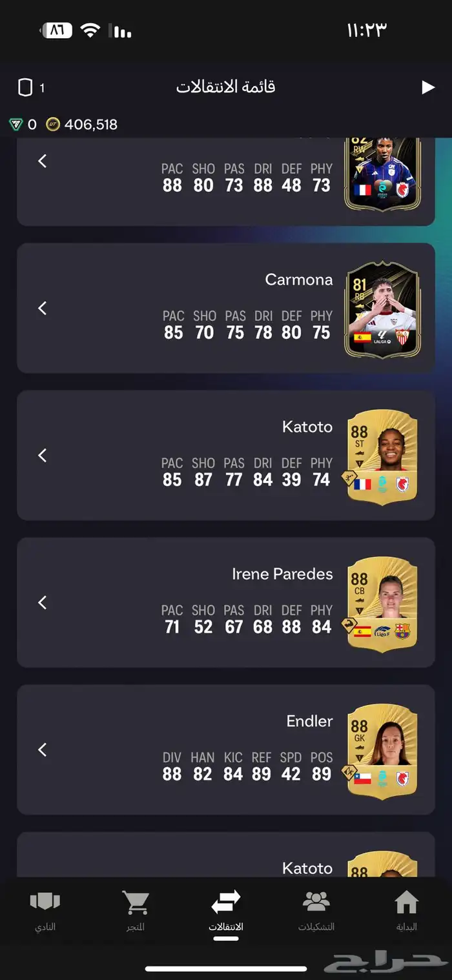Tap the Endler player name
Viewport: 452px width, 980px height.
click(x=310, y=721)
